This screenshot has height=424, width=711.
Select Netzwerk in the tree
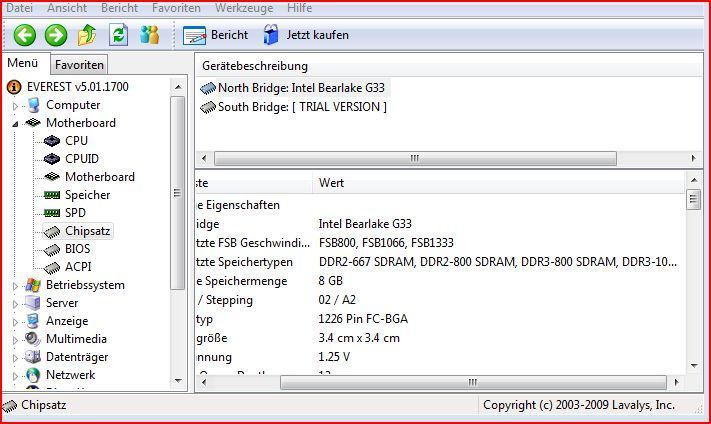[x=71, y=375]
